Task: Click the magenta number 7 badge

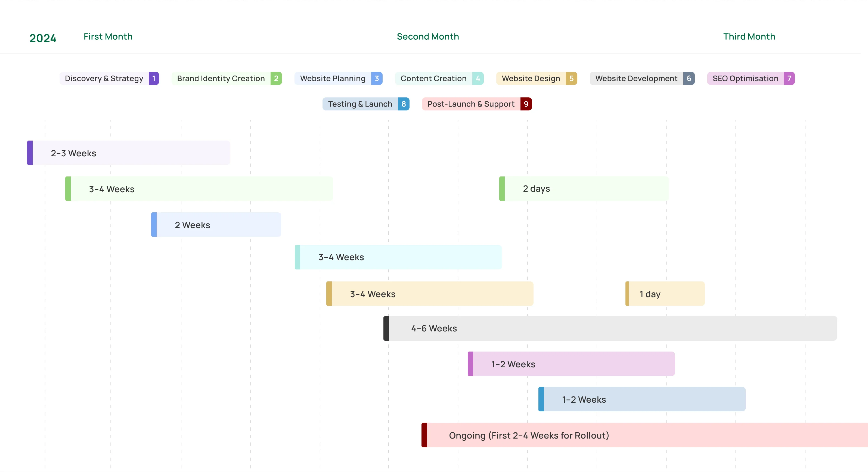Action: (789, 79)
